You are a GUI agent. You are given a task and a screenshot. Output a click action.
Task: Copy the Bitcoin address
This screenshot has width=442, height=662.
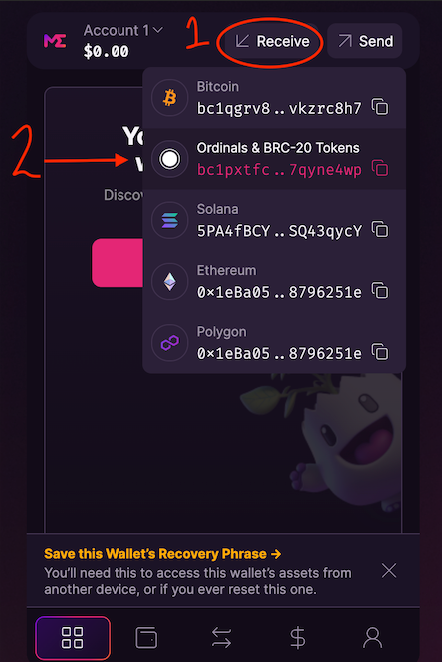[380, 107]
